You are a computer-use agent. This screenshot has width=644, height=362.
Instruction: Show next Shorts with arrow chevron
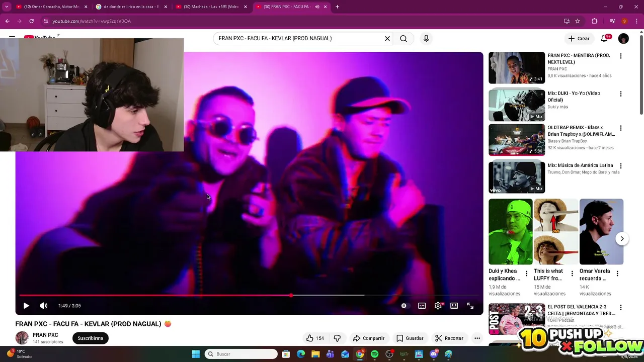click(x=622, y=239)
